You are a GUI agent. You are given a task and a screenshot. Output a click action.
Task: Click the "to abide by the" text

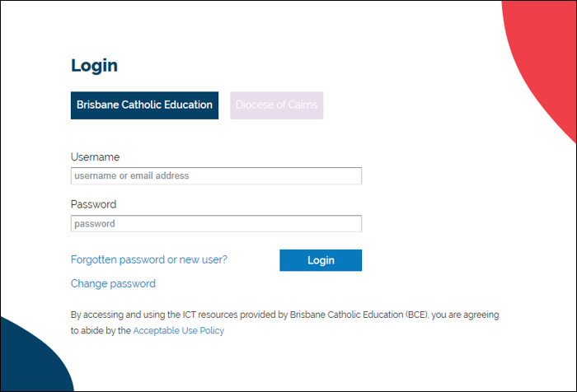click(x=101, y=331)
